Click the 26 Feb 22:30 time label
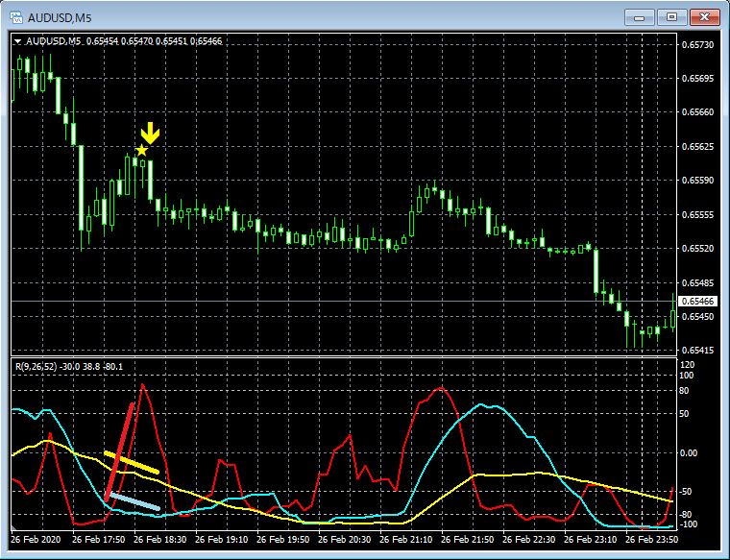Screen dimensions: 730x560 (528, 540)
